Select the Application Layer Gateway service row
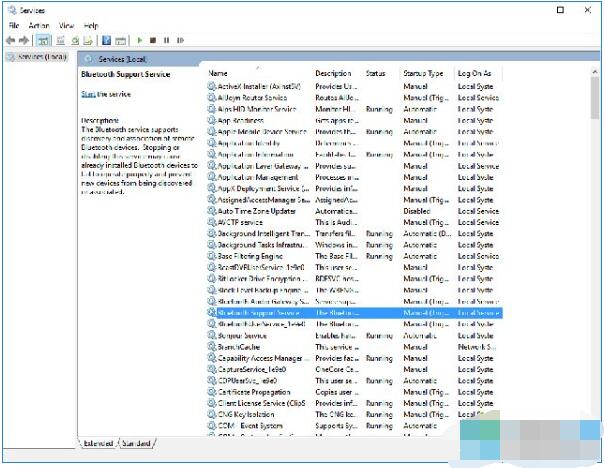The width and height of the screenshot is (605, 468). tap(355, 166)
